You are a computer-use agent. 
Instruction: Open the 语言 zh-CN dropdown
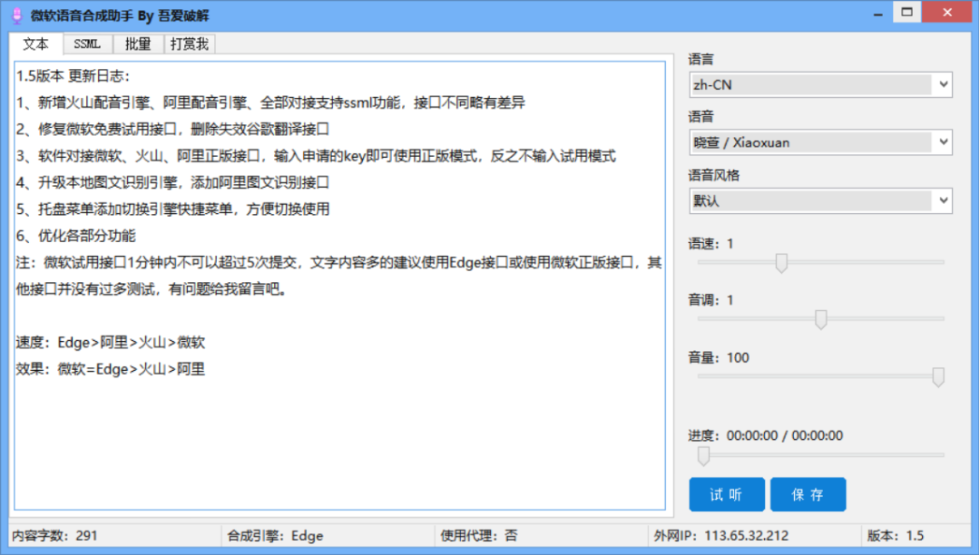820,85
